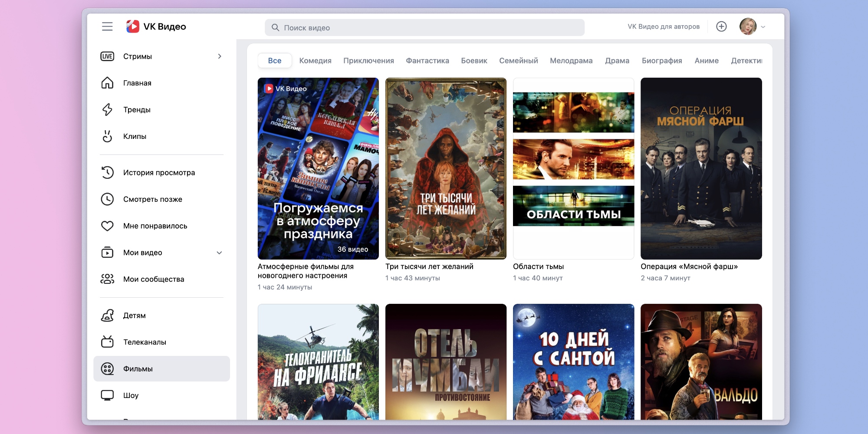Click the Телеканалы TV icon
The image size is (868, 434).
tap(107, 342)
